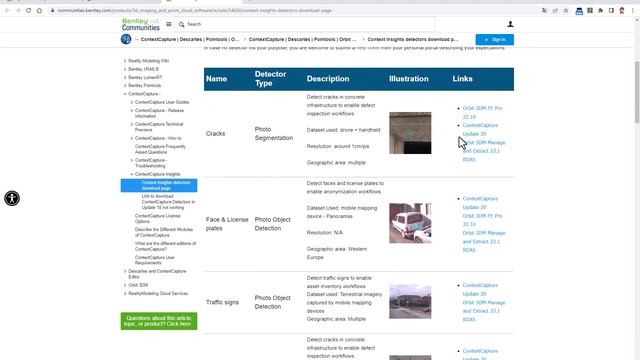640x360 pixels.
Task: Expand ContextCapture User Guides chevron
Action: click(132, 102)
